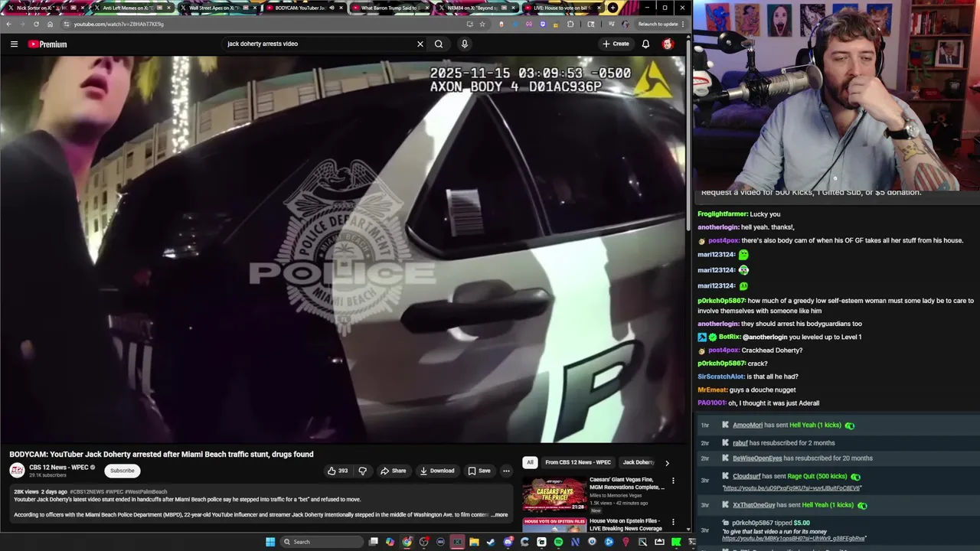Switch to LIVE: House to vote tab

558,8
